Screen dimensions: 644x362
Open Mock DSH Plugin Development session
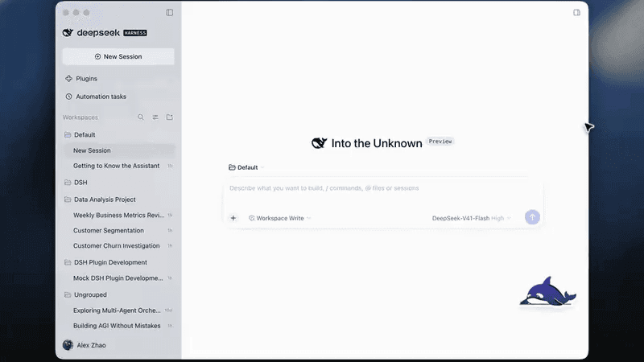119,278
